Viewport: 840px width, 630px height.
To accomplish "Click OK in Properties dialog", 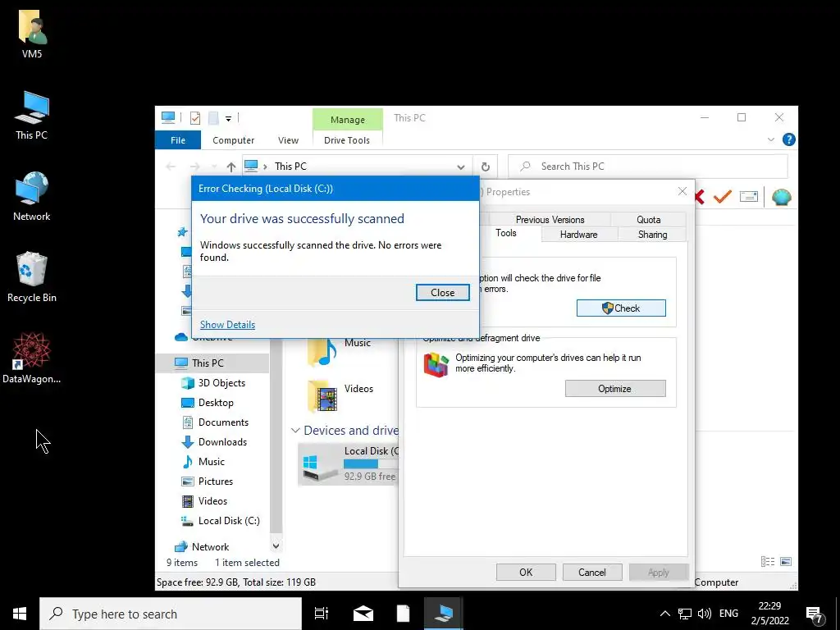I will coord(526,572).
